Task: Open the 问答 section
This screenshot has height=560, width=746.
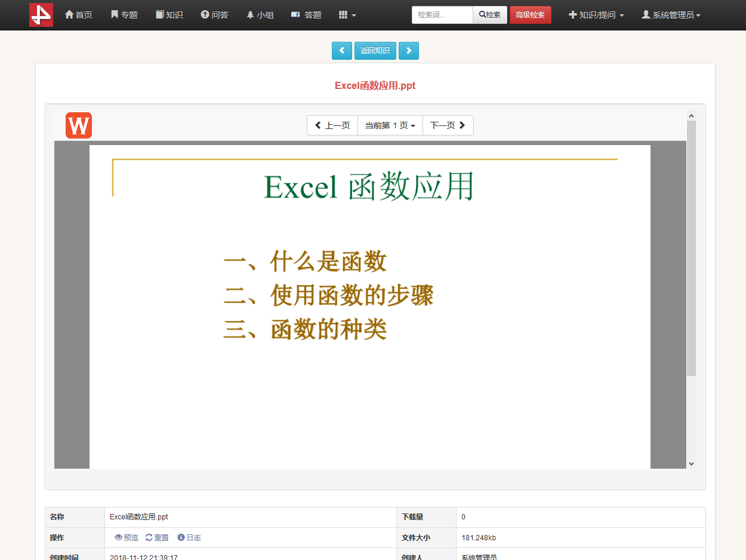Action: [214, 15]
